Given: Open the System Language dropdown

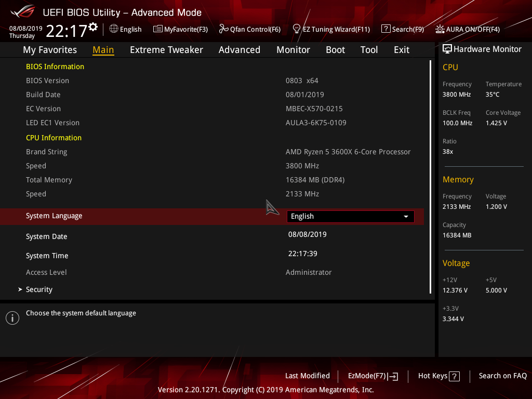Looking at the screenshot, I should [350, 216].
